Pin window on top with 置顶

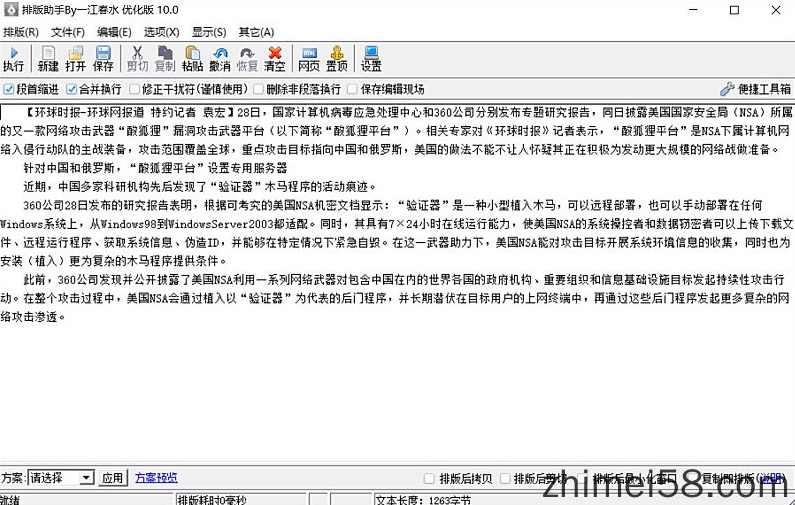(337, 59)
